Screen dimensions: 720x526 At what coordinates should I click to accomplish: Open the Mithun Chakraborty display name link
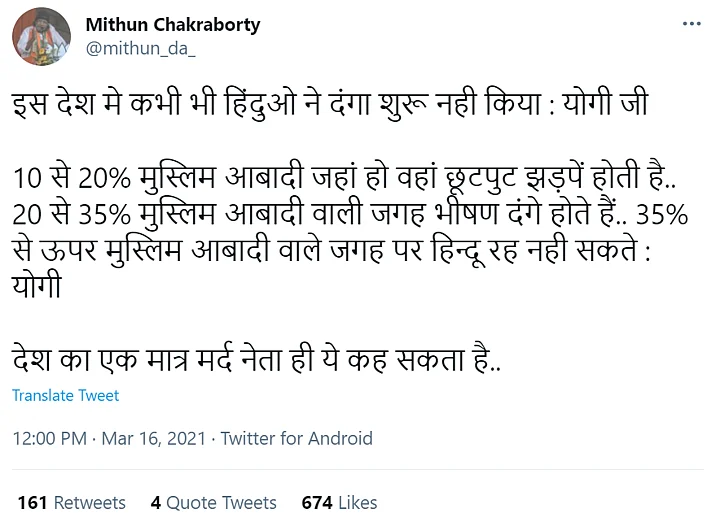(173, 24)
